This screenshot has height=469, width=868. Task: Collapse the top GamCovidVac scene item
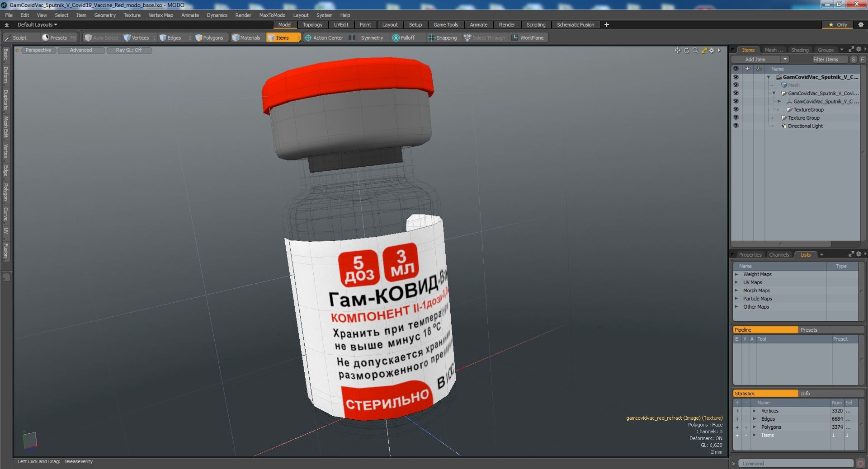768,77
